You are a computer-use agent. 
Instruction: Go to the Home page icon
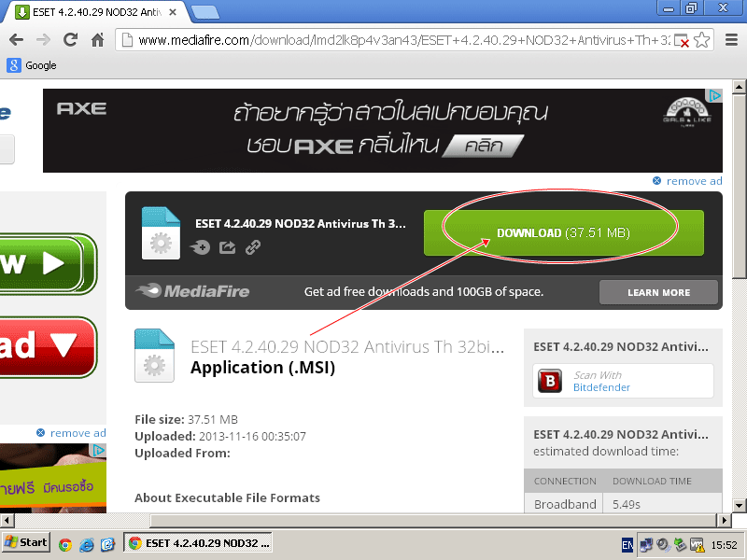pos(98,40)
